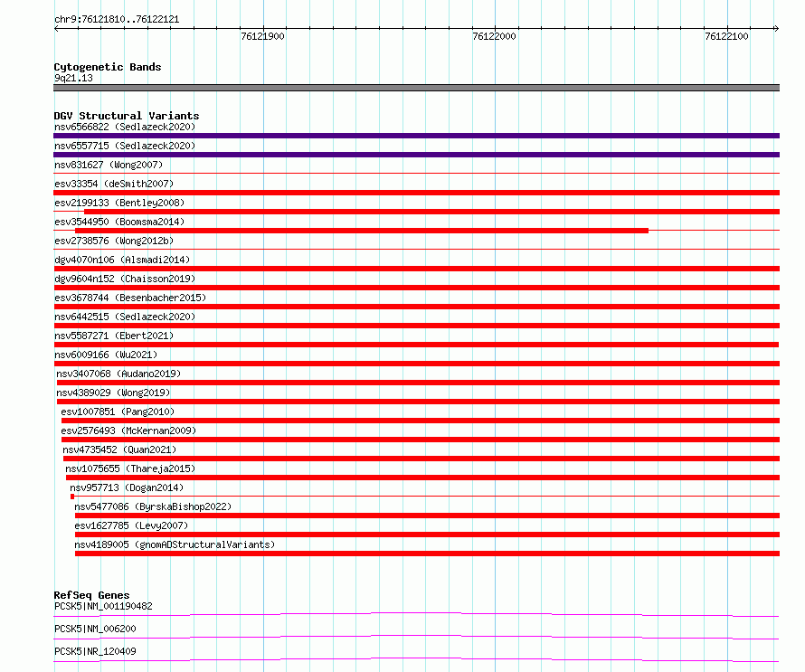805x672 pixels.
Task: Click the red bar under nsv4735452
Action: point(421,459)
